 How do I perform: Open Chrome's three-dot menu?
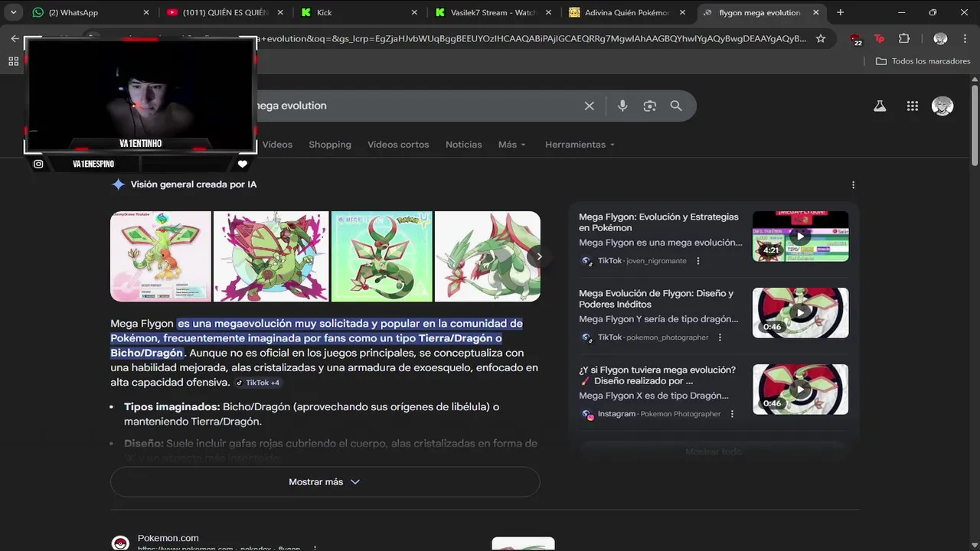coord(965,38)
